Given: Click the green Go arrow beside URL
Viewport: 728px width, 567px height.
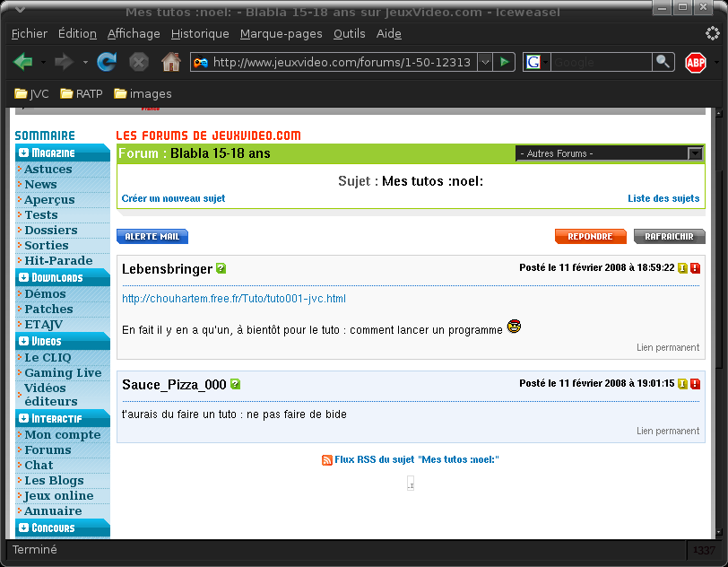Looking at the screenshot, I should pos(504,62).
